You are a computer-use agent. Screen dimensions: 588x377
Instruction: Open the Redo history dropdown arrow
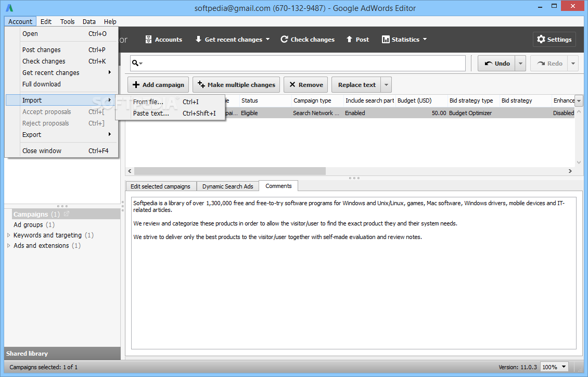pyautogui.click(x=573, y=64)
